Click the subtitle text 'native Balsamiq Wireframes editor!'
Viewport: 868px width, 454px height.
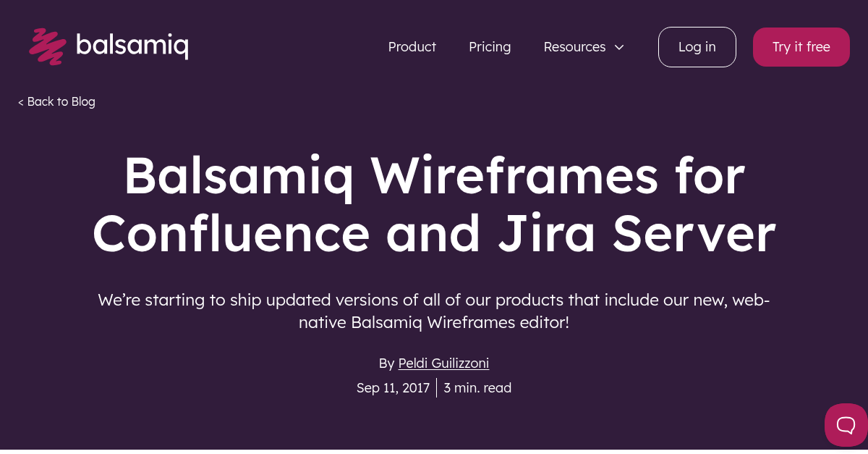click(x=434, y=322)
